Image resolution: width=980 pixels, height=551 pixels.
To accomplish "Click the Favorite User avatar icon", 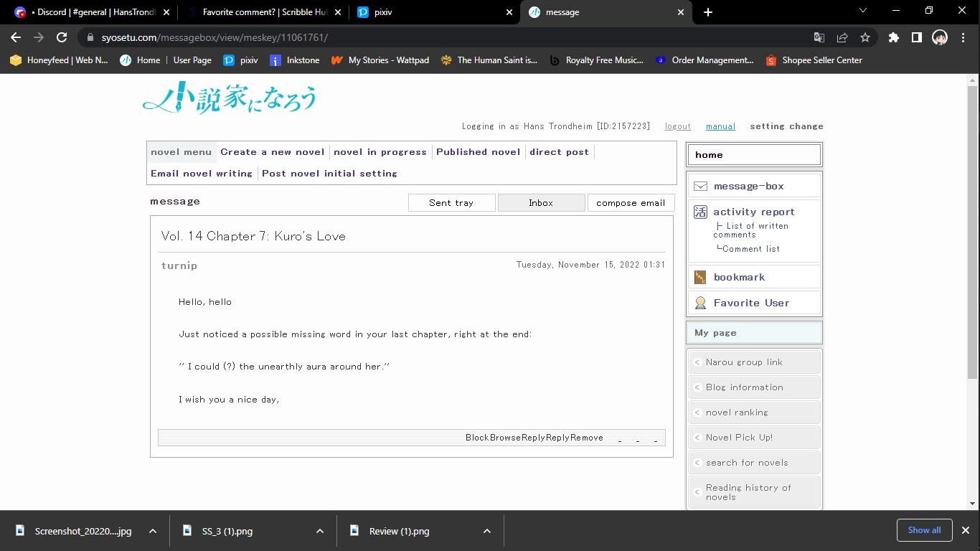I will pos(700,303).
